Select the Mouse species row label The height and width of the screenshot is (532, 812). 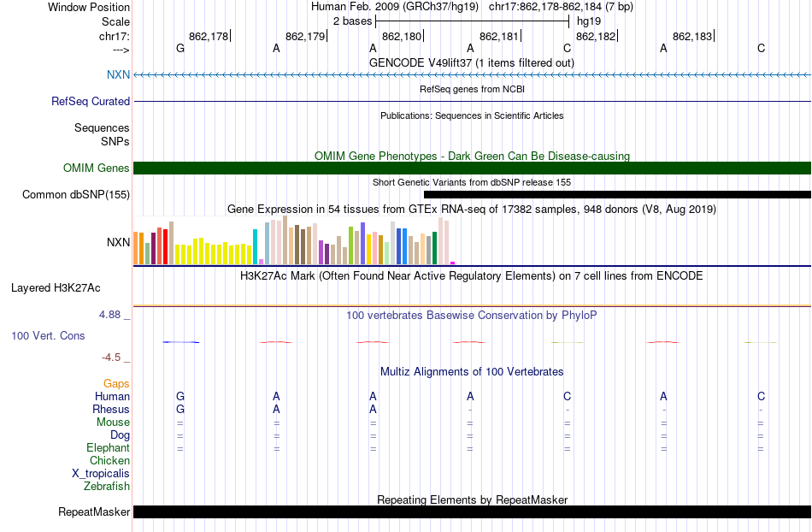[113, 423]
